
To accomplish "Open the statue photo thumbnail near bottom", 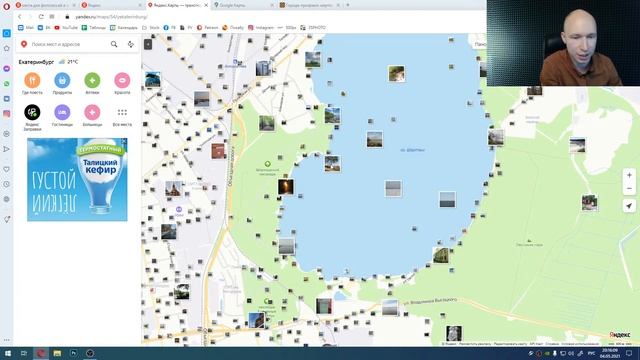I will click(x=453, y=333).
